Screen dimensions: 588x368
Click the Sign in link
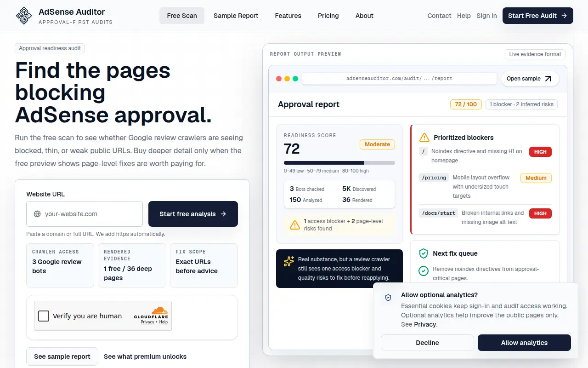486,16
